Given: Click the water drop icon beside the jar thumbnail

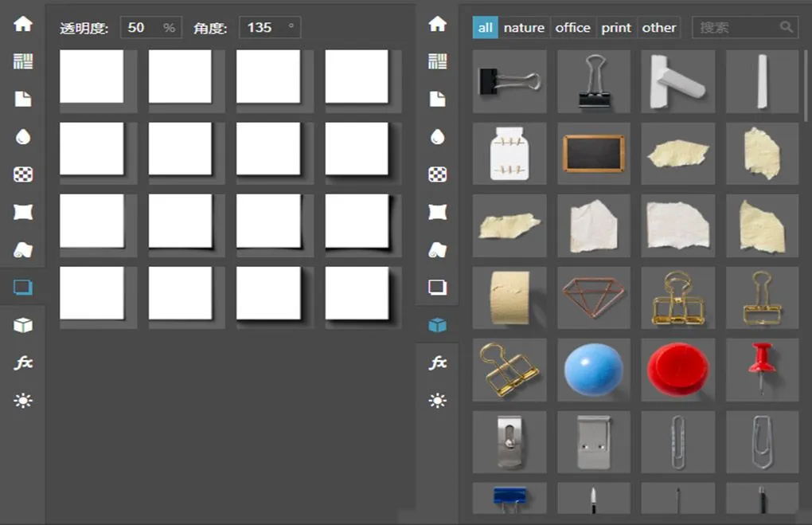Looking at the screenshot, I should pyautogui.click(x=437, y=137).
